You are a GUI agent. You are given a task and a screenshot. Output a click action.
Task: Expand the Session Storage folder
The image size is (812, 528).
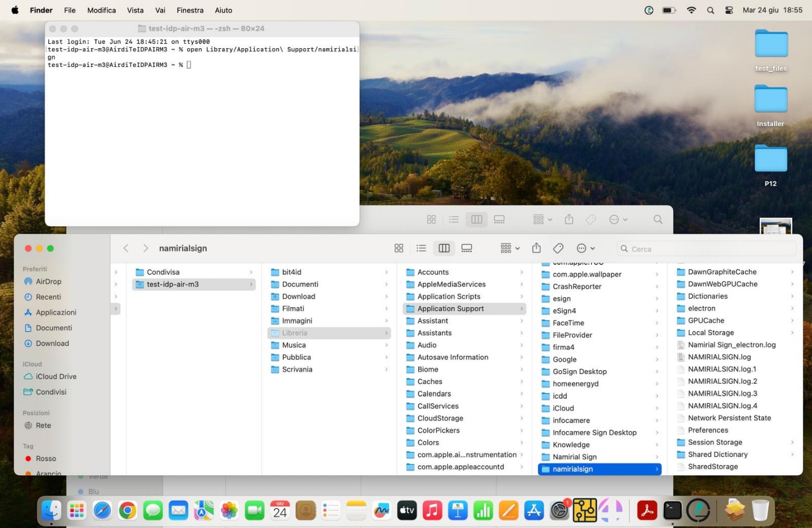[715, 442]
